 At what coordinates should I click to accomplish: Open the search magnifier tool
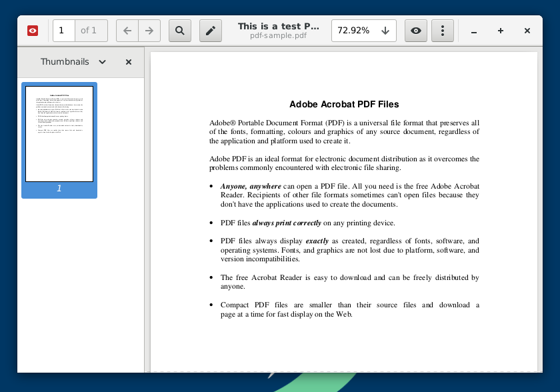[x=180, y=31]
